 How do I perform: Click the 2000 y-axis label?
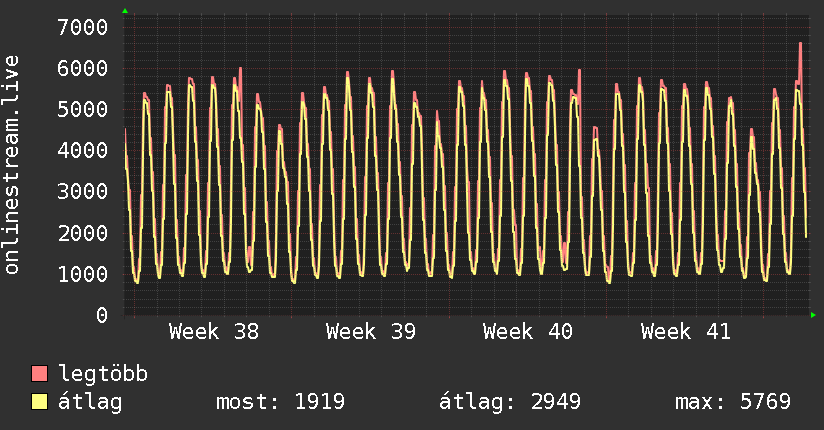pos(83,233)
